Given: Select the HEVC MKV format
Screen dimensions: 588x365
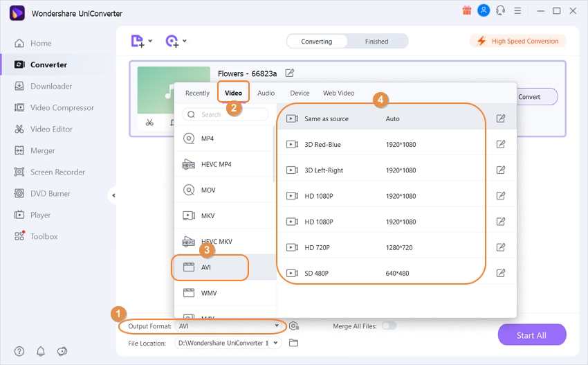Looking at the screenshot, I should click(x=226, y=242).
